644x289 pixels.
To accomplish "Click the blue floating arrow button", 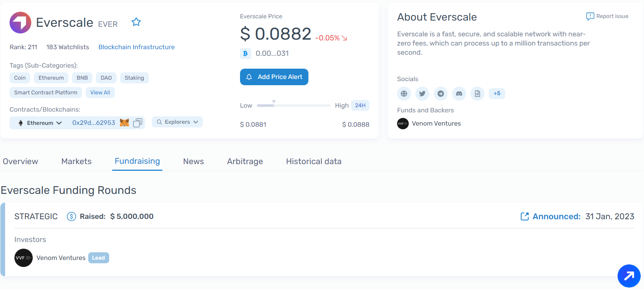I will (x=629, y=276).
